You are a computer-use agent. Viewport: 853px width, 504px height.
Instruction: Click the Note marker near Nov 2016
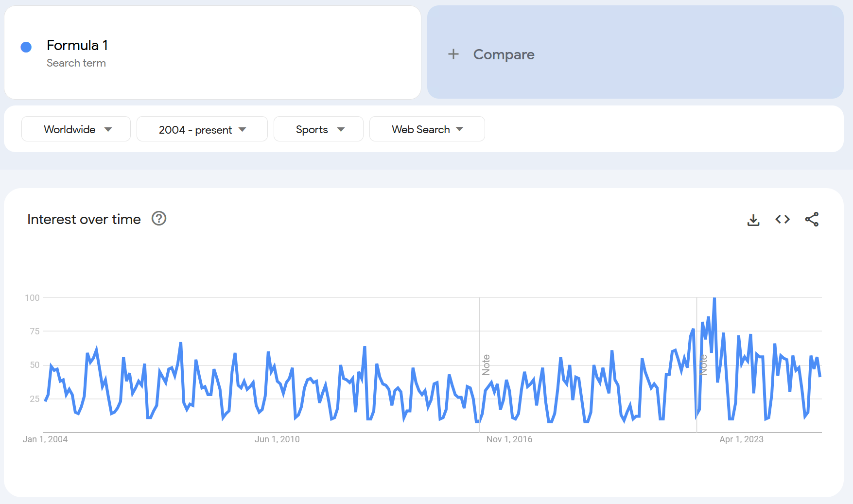(486, 365)
